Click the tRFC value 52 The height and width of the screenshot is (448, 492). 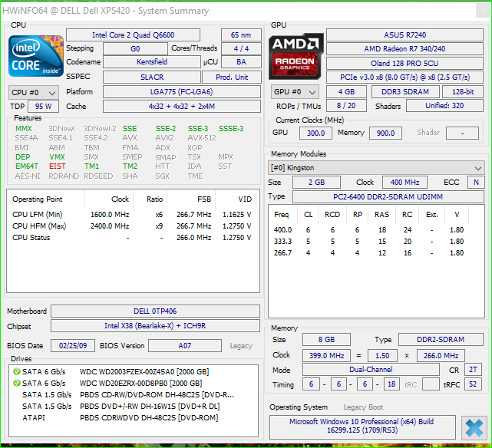click(473, 384)
